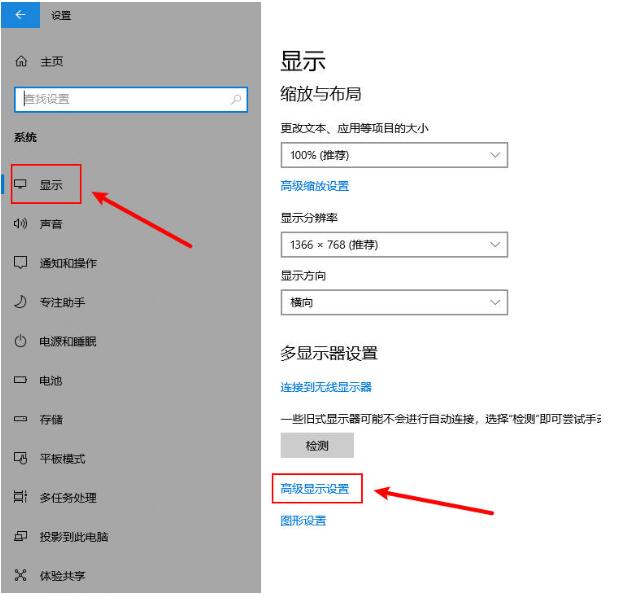The width and height of the screenshot is (619, 596).
Task: Click the 缩放与布局 heading
Action: click(x=321, y=94)
